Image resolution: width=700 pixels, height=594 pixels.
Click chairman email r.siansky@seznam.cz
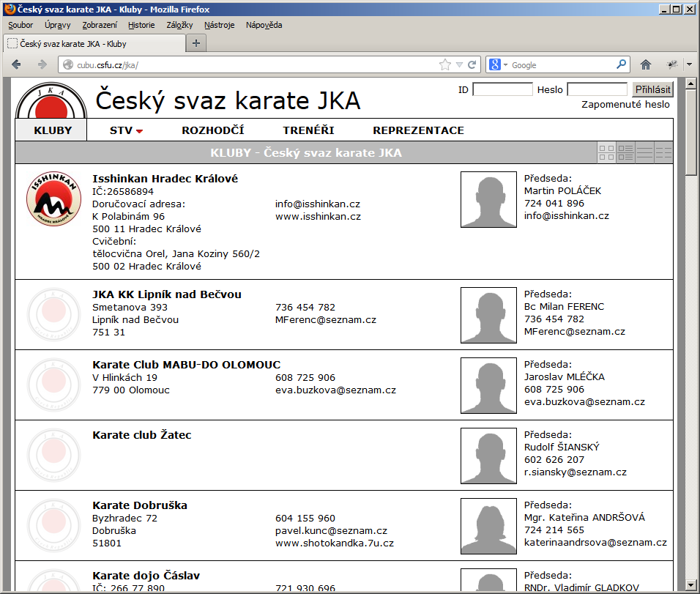point(575,472)
